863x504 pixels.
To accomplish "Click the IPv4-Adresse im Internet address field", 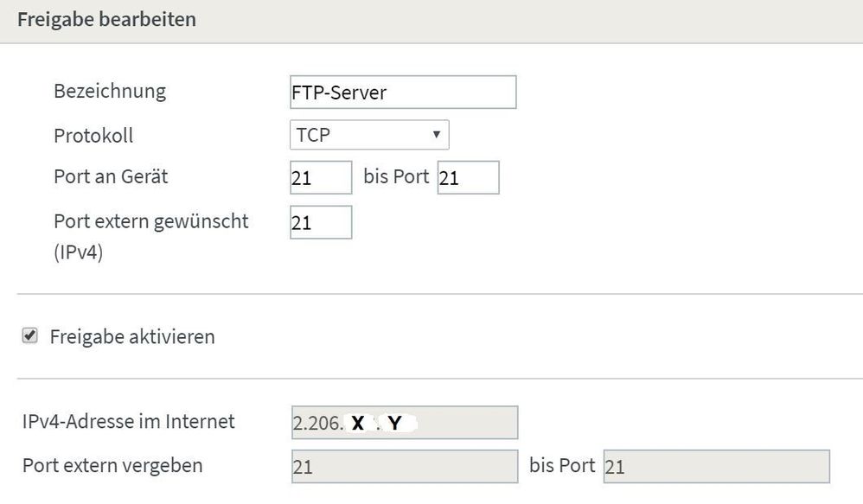I will (405, 423).
